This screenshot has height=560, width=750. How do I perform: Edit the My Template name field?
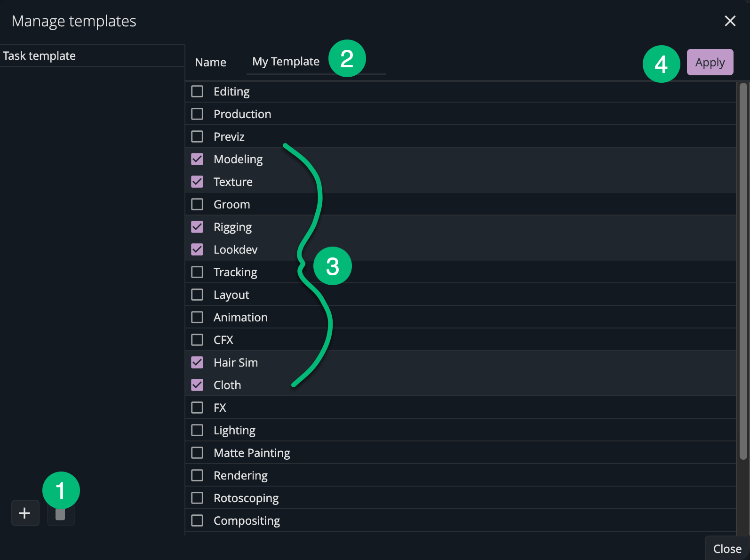pyautogui.click(x=316, y=62)
